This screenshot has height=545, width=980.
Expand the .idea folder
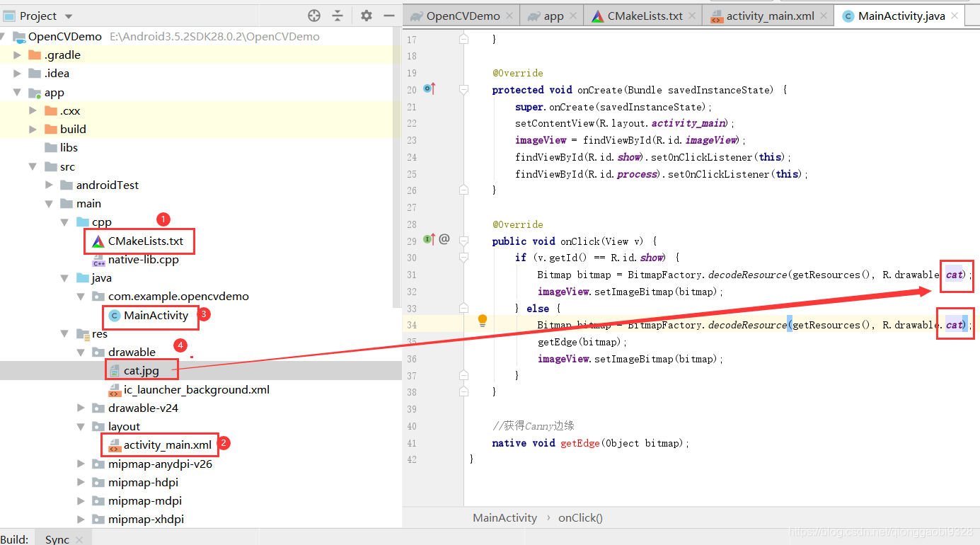[18, 74]
